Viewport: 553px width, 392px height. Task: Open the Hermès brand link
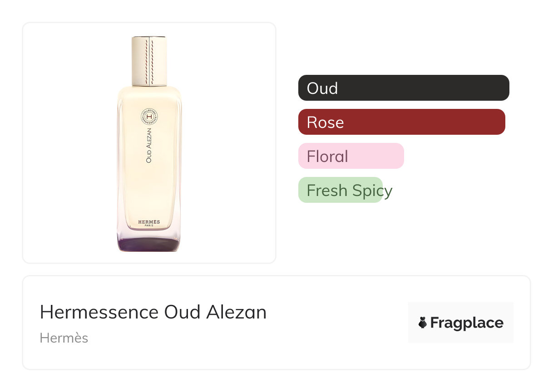[x=64, y=338]
